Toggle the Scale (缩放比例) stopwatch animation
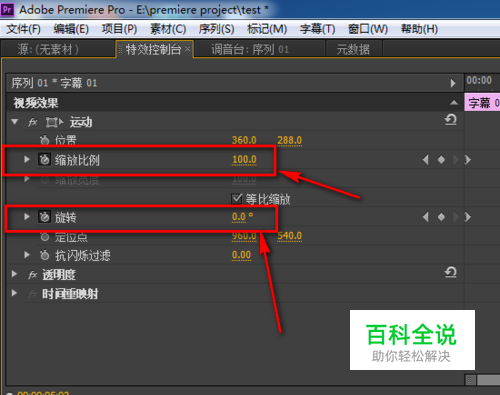500x395 pixels. point(44,160)
